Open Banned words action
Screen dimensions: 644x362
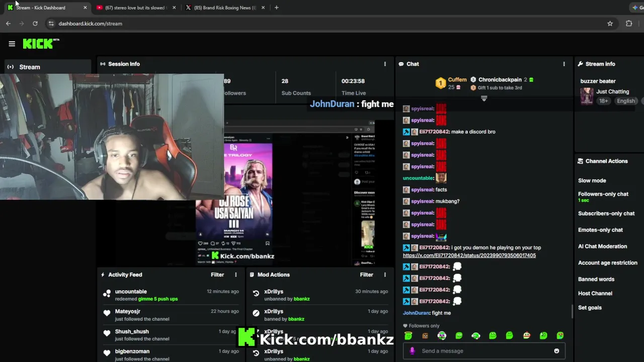click(596, 279)
